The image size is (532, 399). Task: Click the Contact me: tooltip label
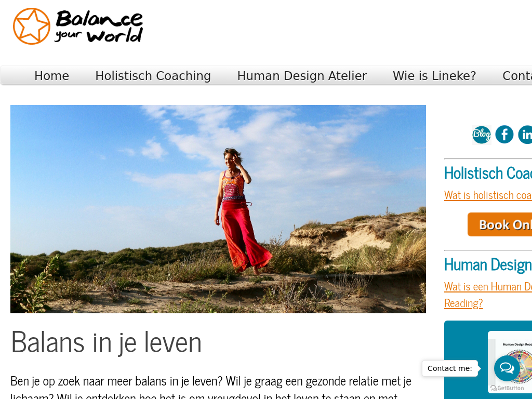click(x=449, y=368)
